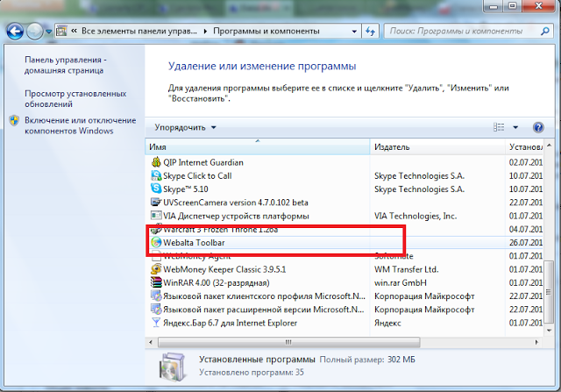Open the address bar history dropdown
Viewport: 561px width, 392px height.
(x=354, y=32)
